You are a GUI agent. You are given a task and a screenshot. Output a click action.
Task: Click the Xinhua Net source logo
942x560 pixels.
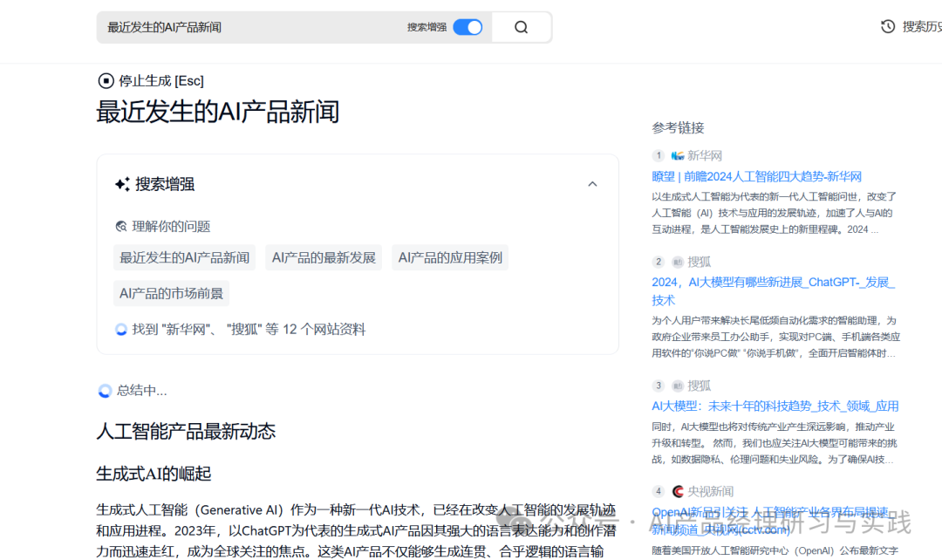click(x=678, y=156)
